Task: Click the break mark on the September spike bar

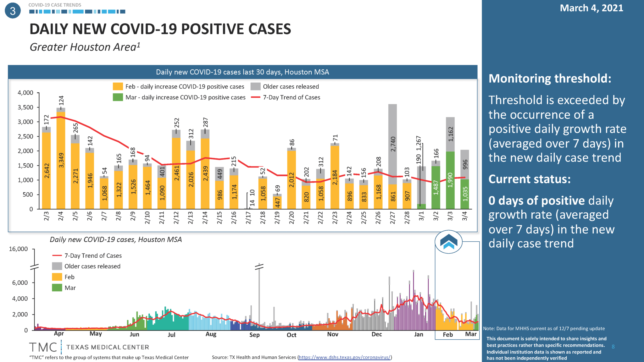Action: (259, 267)
